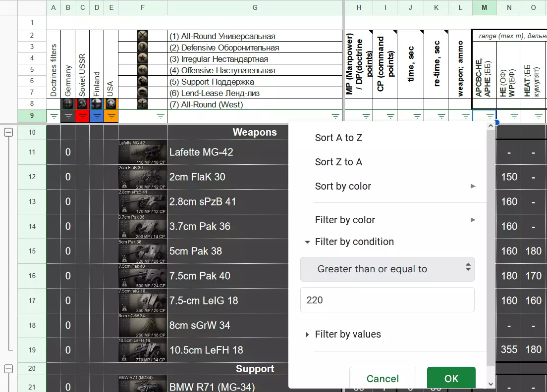The image size is (547, 392).
Task: Click the Soviet USSR faction icon
Action: (82, 104)
